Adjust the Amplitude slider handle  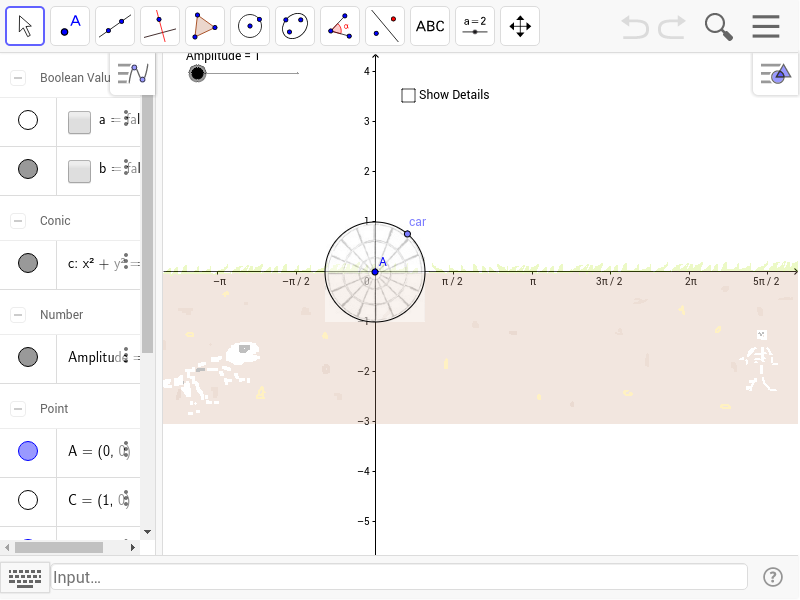pos(197,72)
